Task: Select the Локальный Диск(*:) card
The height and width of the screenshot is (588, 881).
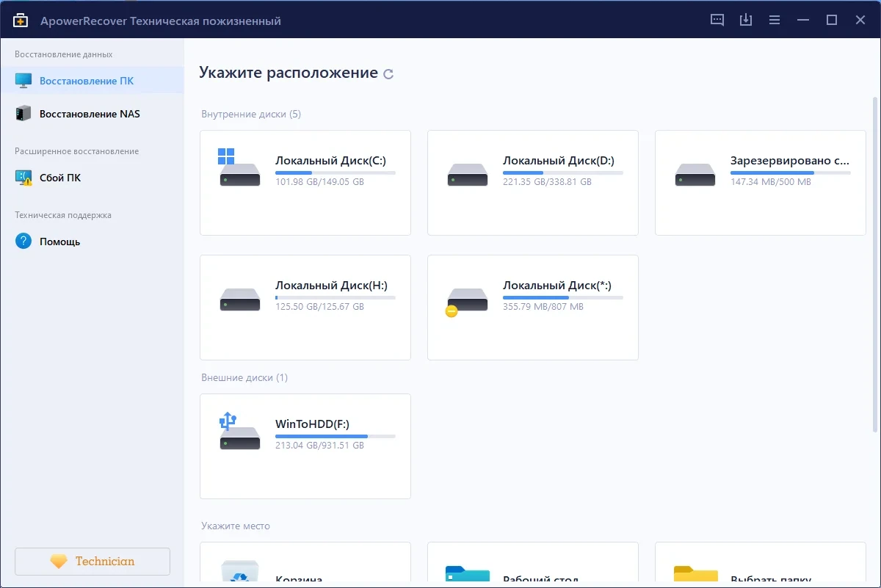Action: [x=533, y=308]
